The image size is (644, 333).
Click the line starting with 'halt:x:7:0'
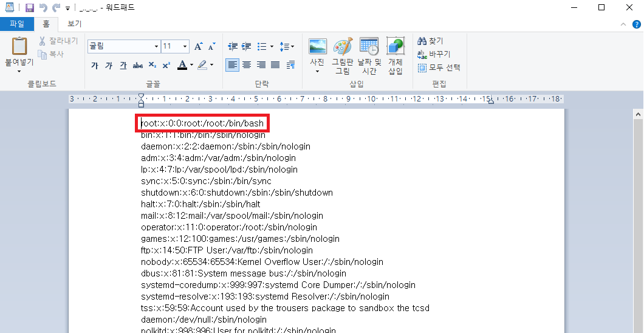(x=200, y=204)
